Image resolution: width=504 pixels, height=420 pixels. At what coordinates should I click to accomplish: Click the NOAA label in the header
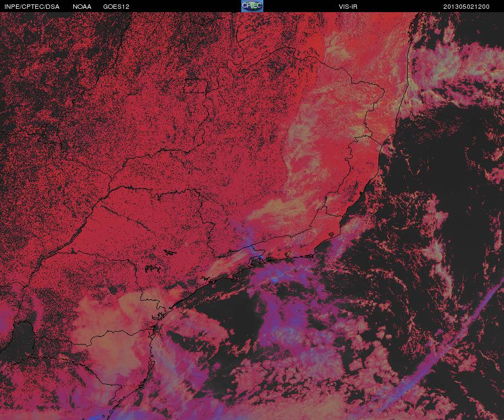tap(82, 7)
